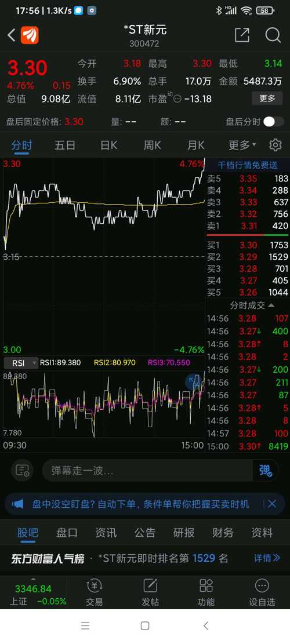Tap the 千档行情免费送 banner
This screenshot has width=290, height=644.
tap(247, 165)
